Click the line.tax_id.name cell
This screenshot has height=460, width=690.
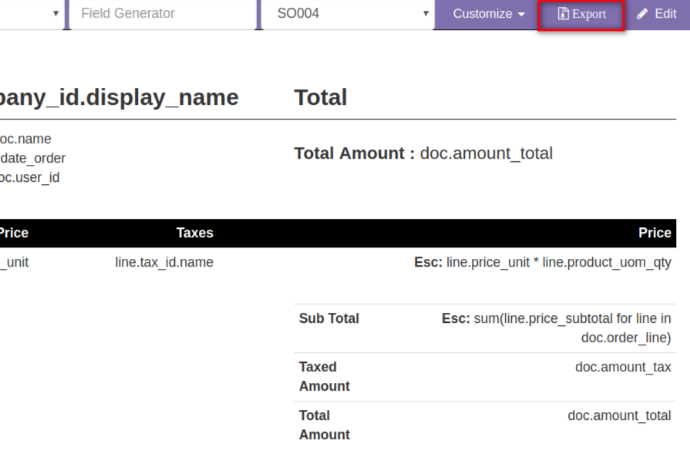coord(164,262)
